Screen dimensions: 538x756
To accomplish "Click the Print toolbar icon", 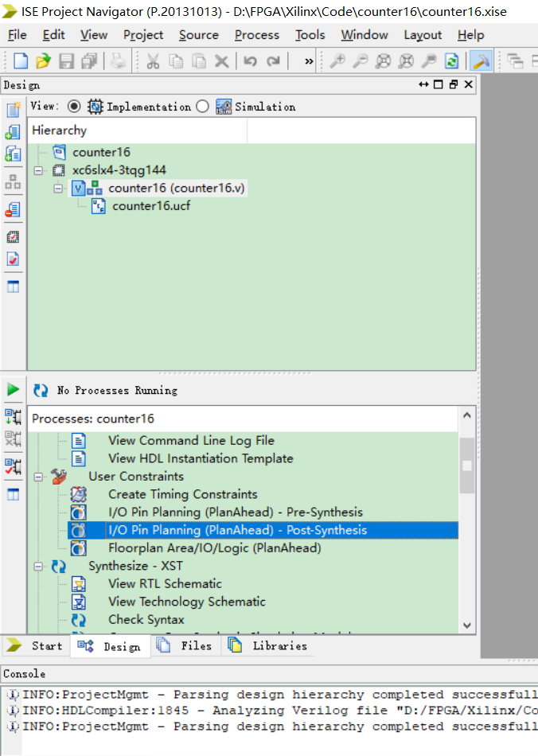I will click(x=118, y=61).
